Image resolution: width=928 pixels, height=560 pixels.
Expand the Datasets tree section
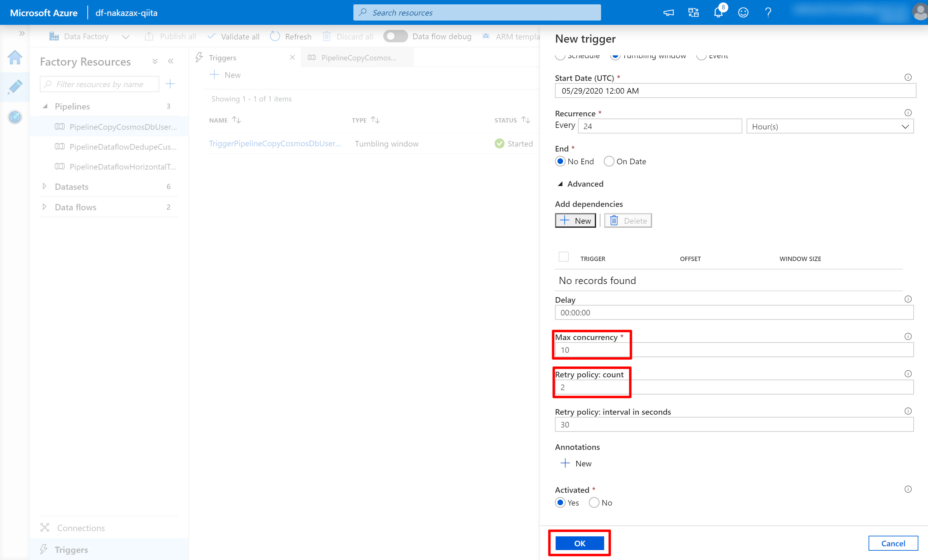point(44,186)
